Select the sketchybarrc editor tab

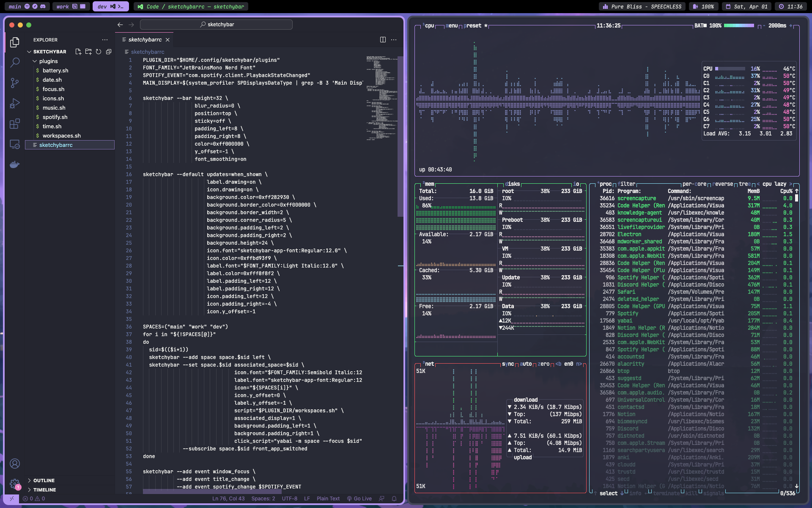(145, 40)
